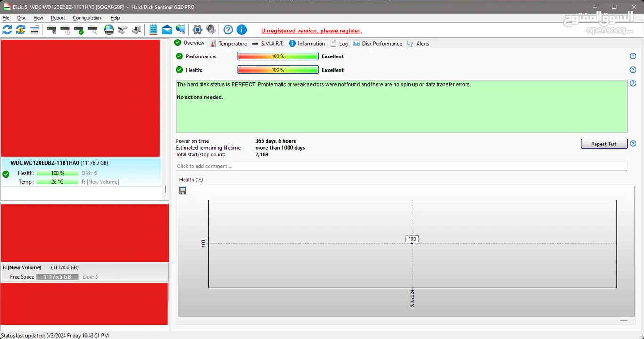Click green check icon beside WDC disk entry
This screenshot has width=644, height=339.
click(x=6, y=174)
